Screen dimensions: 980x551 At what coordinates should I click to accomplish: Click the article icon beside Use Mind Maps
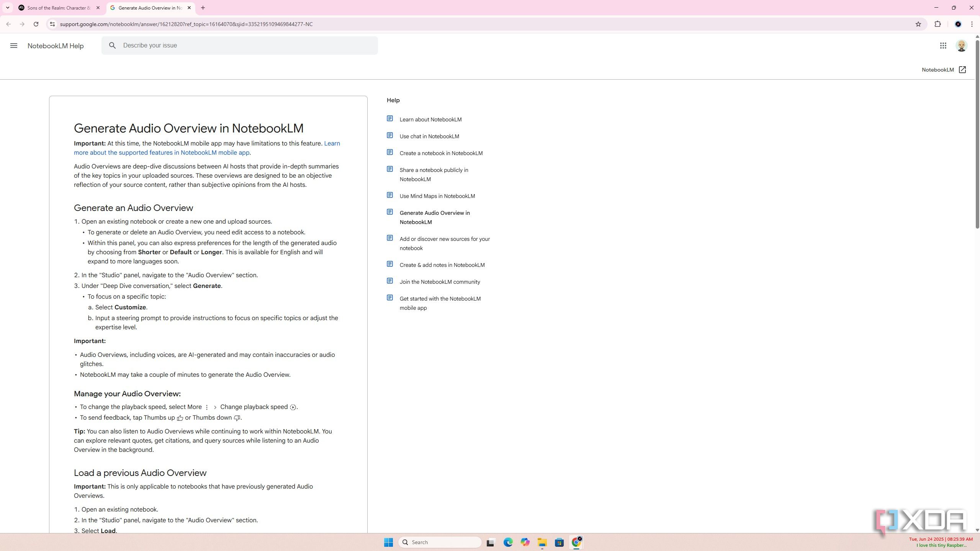point(390,195)
